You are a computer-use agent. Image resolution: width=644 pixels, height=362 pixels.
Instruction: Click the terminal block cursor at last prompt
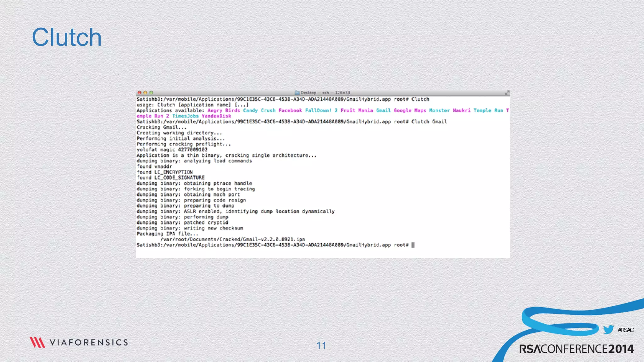413,245
